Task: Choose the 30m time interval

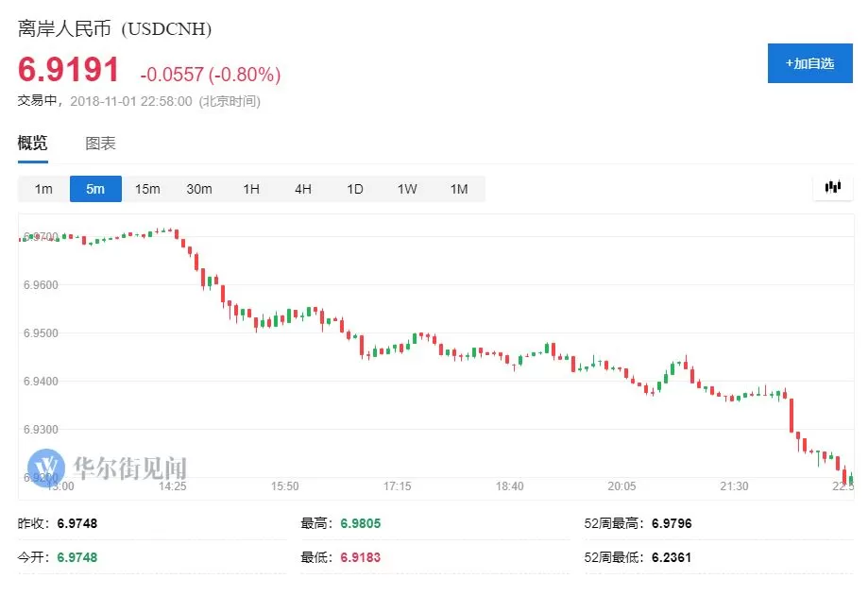Action: 199,189
